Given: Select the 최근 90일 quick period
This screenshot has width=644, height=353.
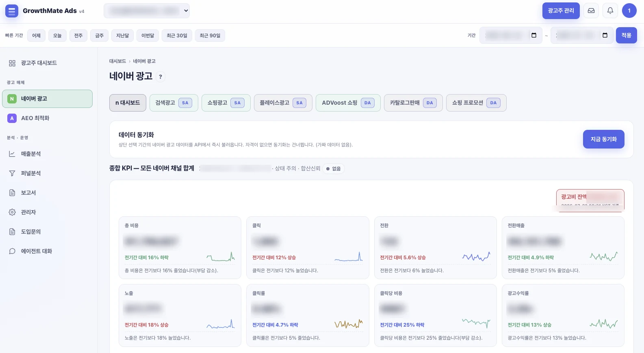Looking at the screenshot, I should coord(210,36).
